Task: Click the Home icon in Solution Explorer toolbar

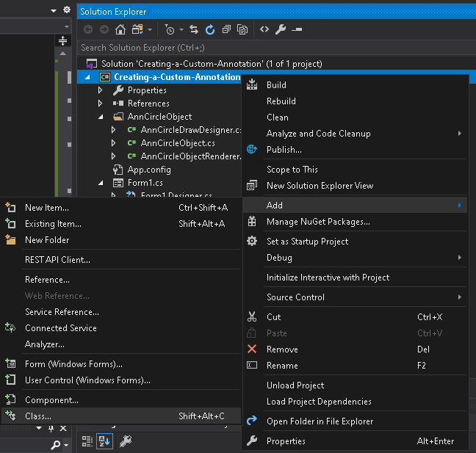Action: (x=120, y=29)
